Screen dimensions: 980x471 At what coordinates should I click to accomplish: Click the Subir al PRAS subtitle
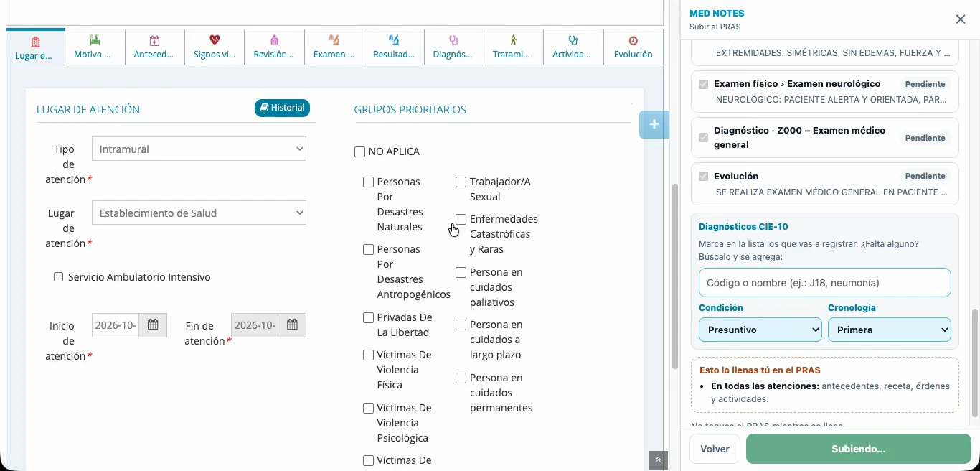click(x=715, y=27)
